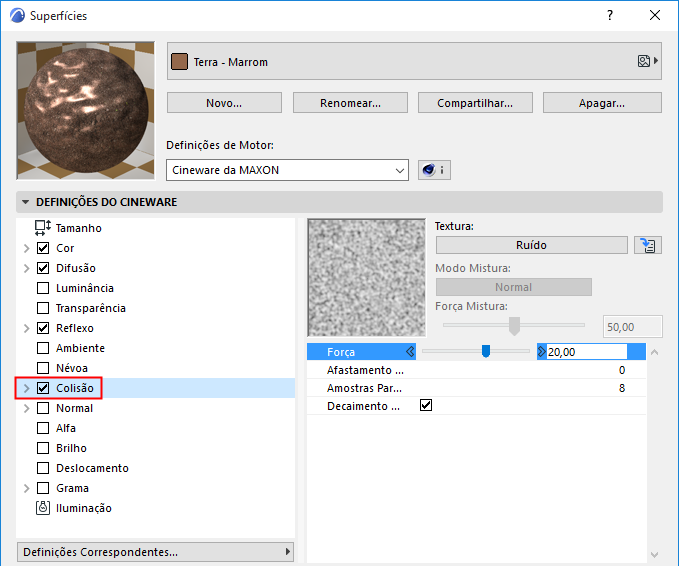Collapse DEFINIÇÕES DO CINEWARE panel
The width and height of the screenshot is (679, 566).
(26, 202)
